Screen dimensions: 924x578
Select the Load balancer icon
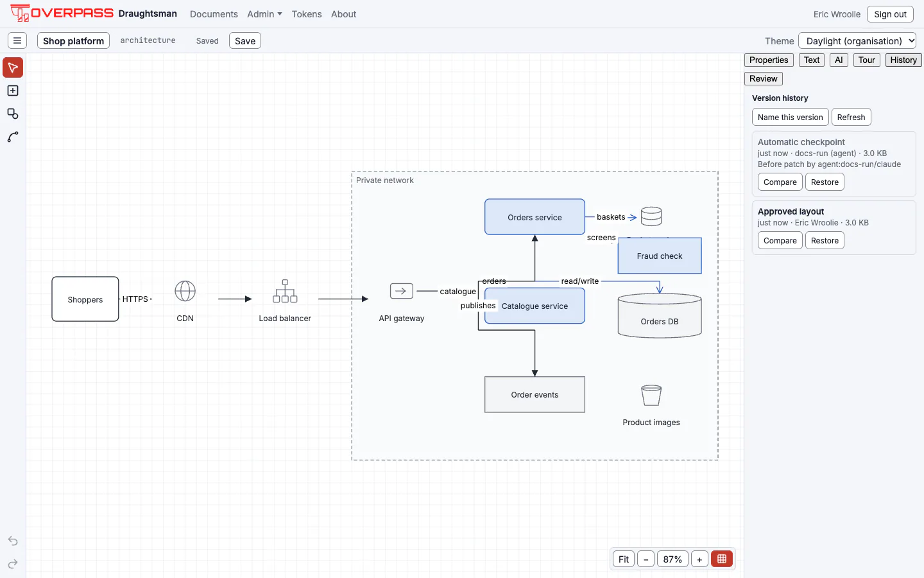[285, 291]
